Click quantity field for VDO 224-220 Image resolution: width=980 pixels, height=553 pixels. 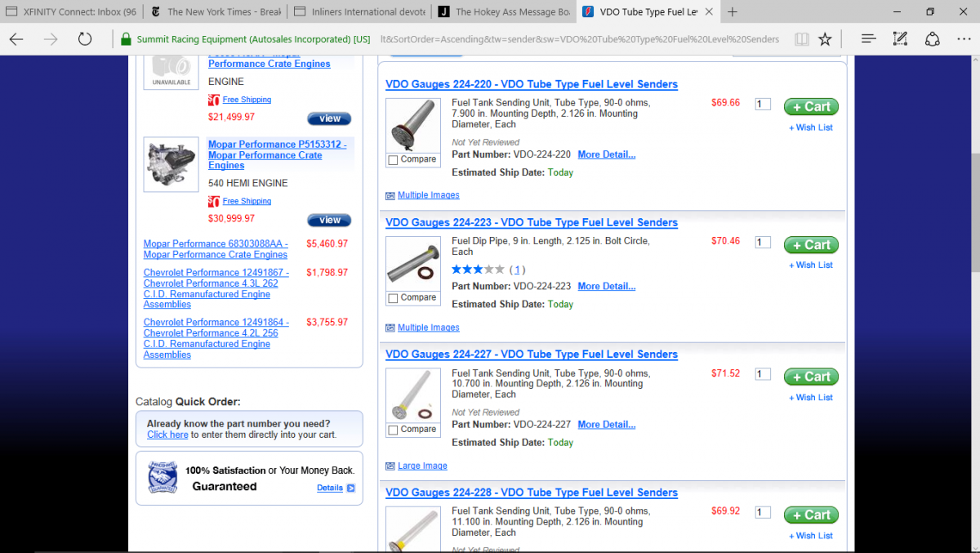[763, 104]
